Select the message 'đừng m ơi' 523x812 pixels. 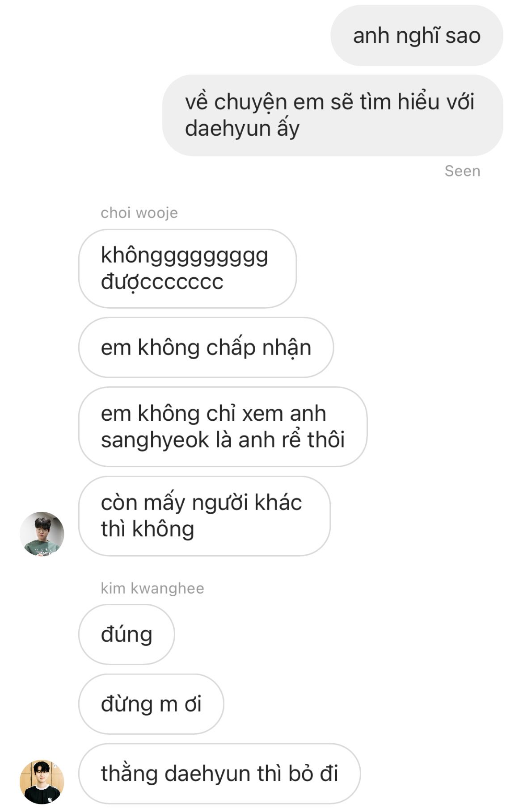point(151,704)
